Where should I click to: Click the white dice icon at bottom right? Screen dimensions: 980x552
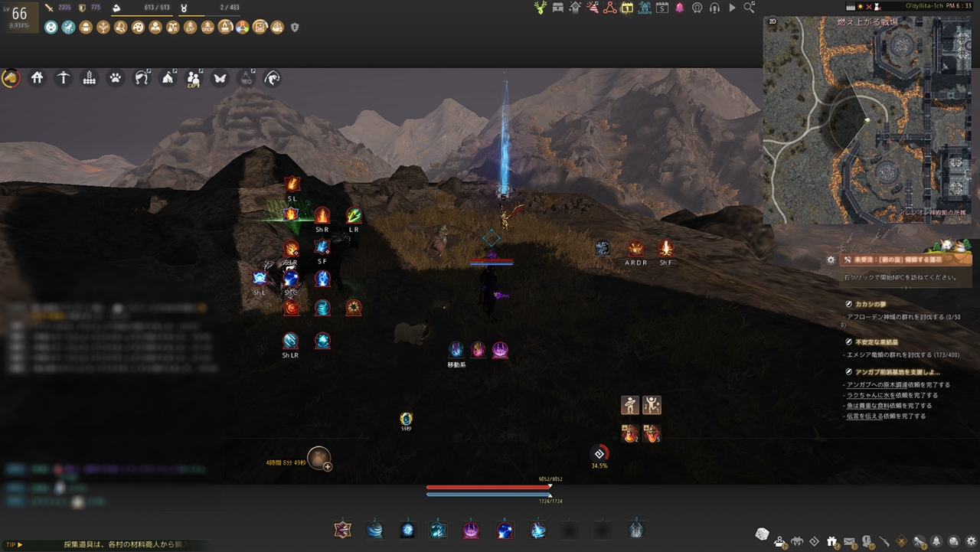click(762, 534)
